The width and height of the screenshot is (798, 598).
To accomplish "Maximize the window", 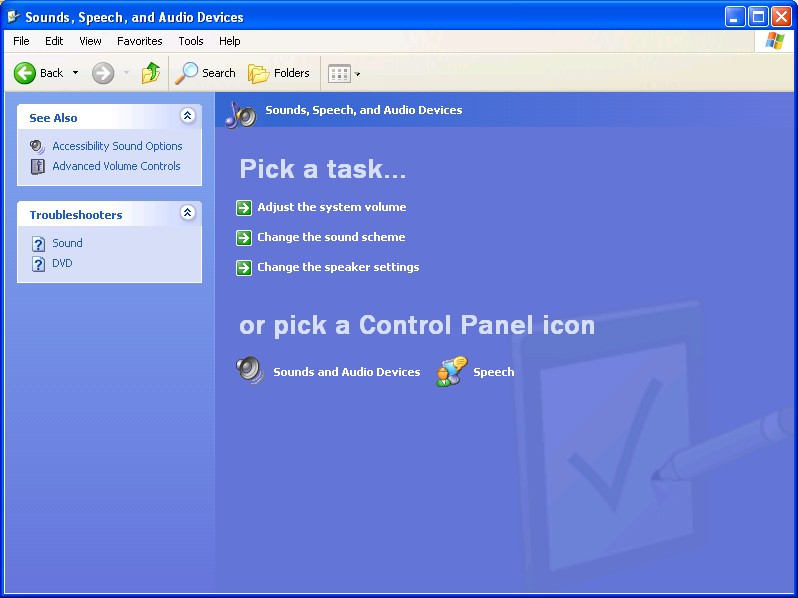I will pyautogui.click(x=758, y=17).
